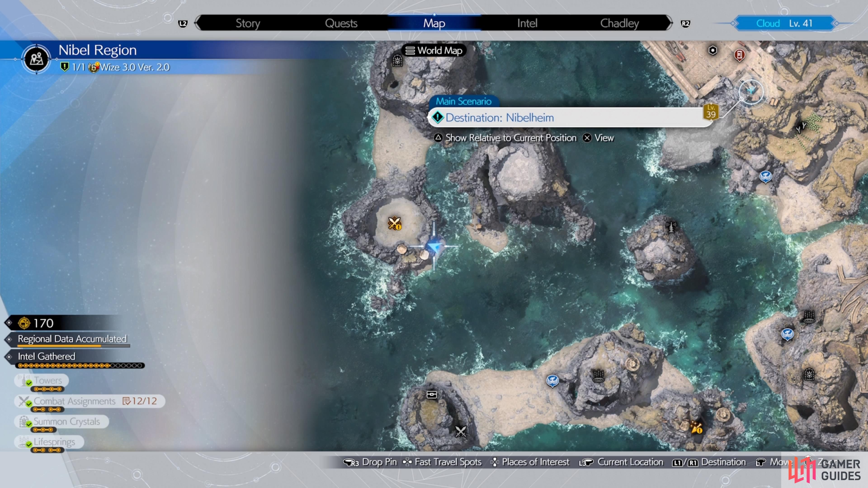
Task: Toggle the Towers intel filter
Action: [x=41, y=380]
